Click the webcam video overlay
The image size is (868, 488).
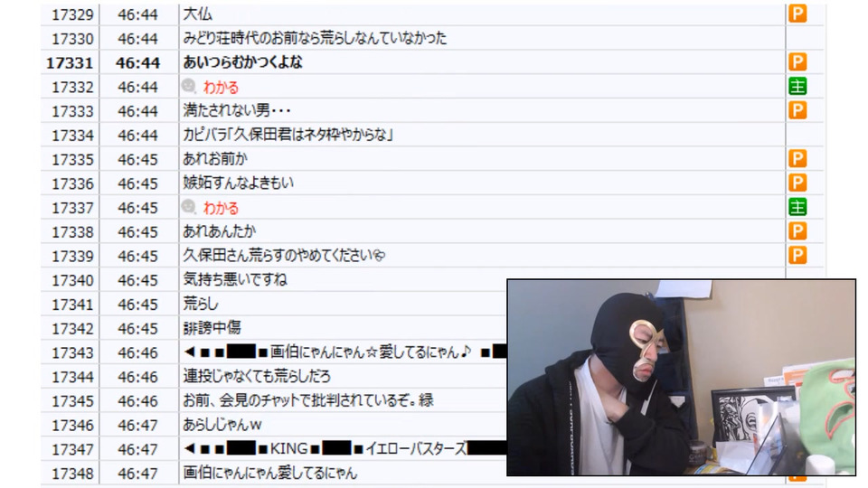click(x=681, y=378)
